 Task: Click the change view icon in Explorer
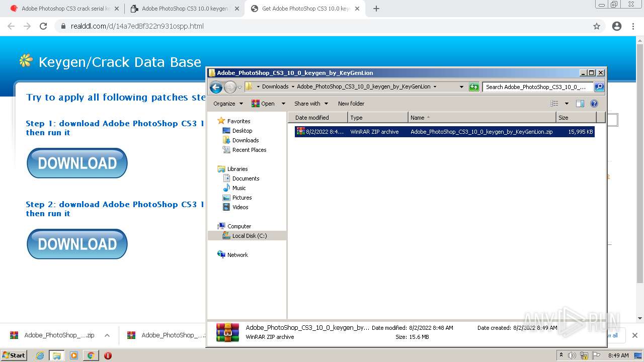(554, 104)
